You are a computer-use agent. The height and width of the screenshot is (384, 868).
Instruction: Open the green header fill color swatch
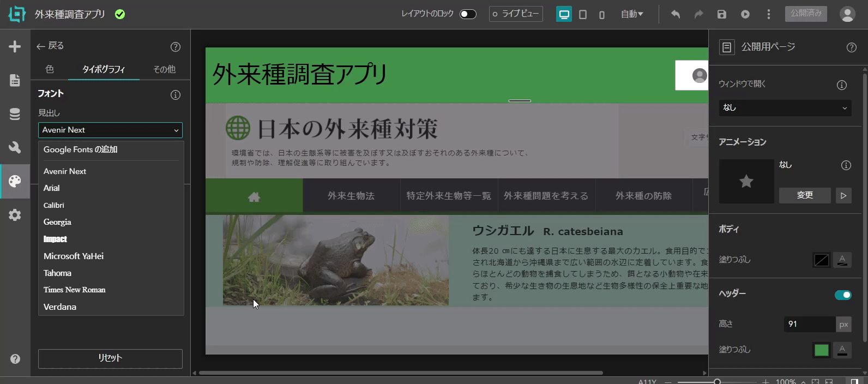pyautogui.click(x=821, y=350)
